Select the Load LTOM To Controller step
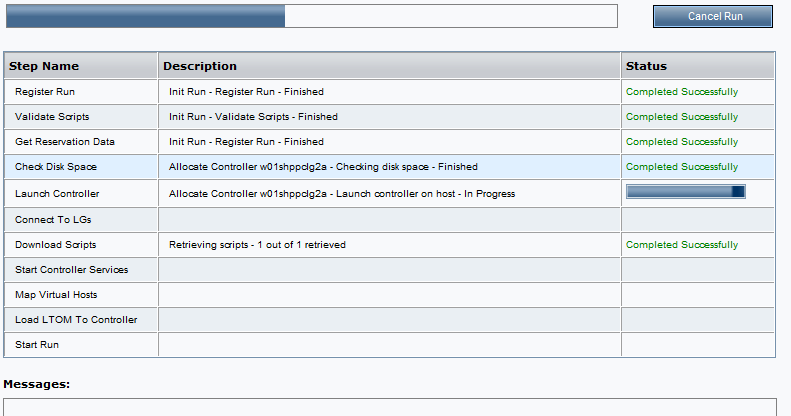 (76, 320)
